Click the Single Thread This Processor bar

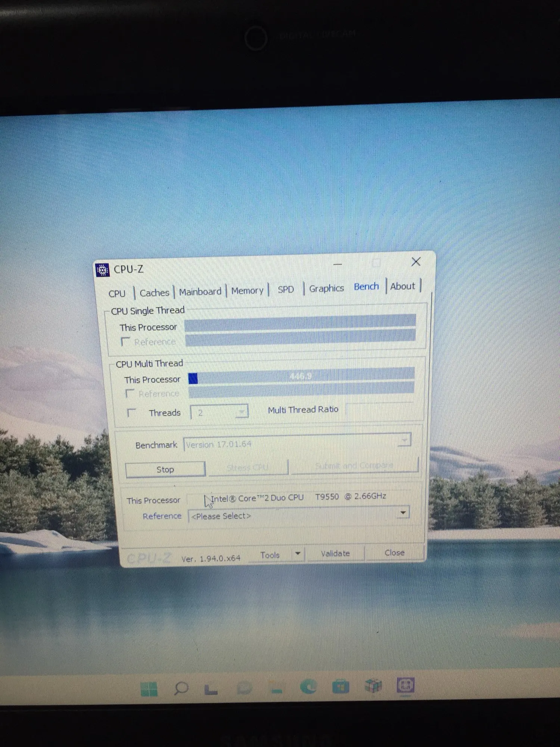click(x=300, y=322)
